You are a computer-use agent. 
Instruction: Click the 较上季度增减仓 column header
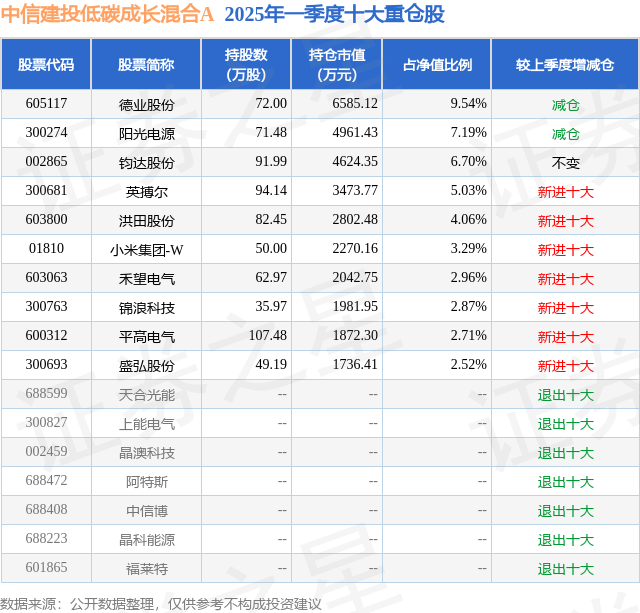tap(565, 64)
